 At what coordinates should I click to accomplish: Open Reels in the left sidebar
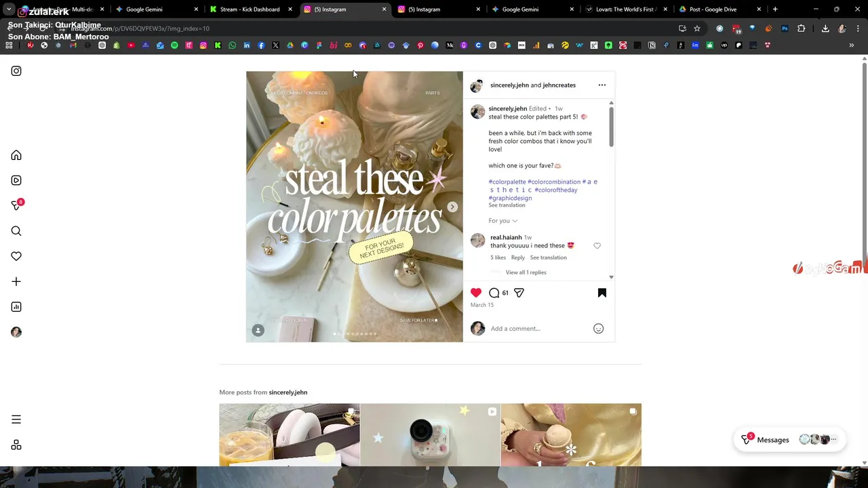pyautogui.click(x=16, y=180)
